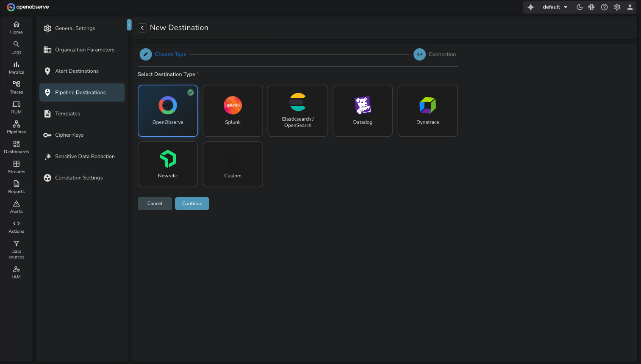Choose the Custom destination type
This screenshot has height=364, width=641.
click(x=233, y=164)
